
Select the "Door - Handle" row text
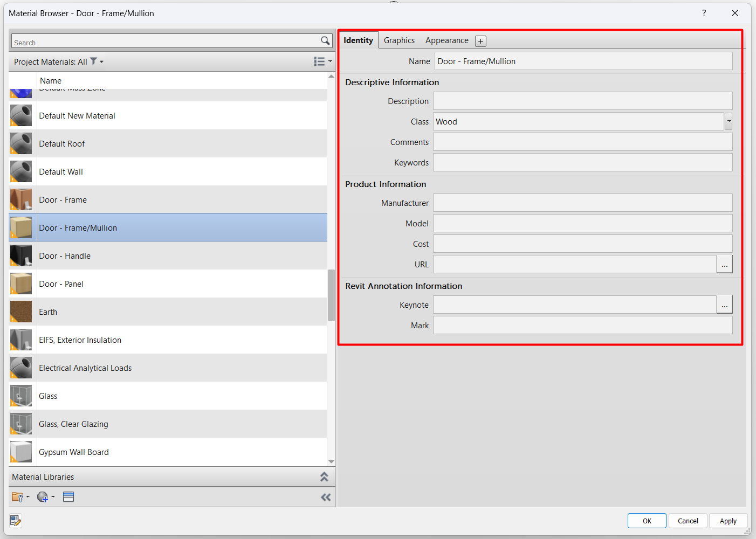point(65,255)
